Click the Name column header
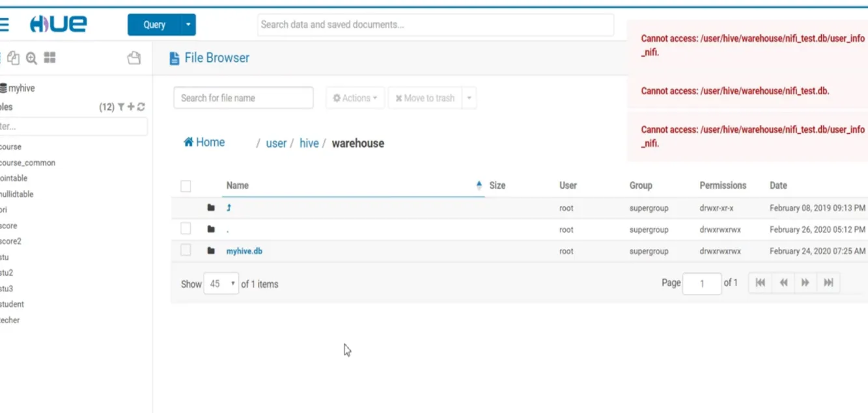Viewport: 868px width, 413px height. pyautogui.click(x=238, y=185)
